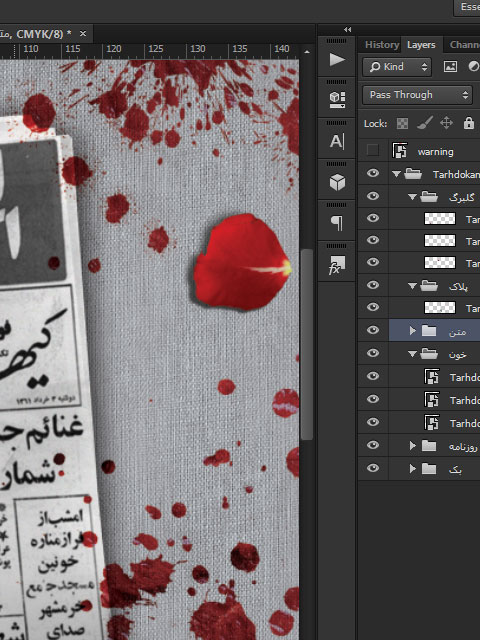Hide the روزنامه group
The height and width of the screenshot is (640, 480).
point(373,445)
